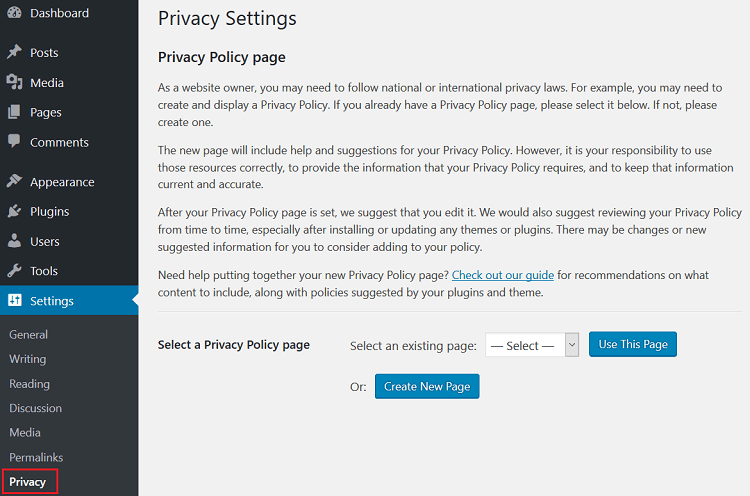The image size is (750, 496).
Task: Click the Create New Page button
Action: point(427,386)
